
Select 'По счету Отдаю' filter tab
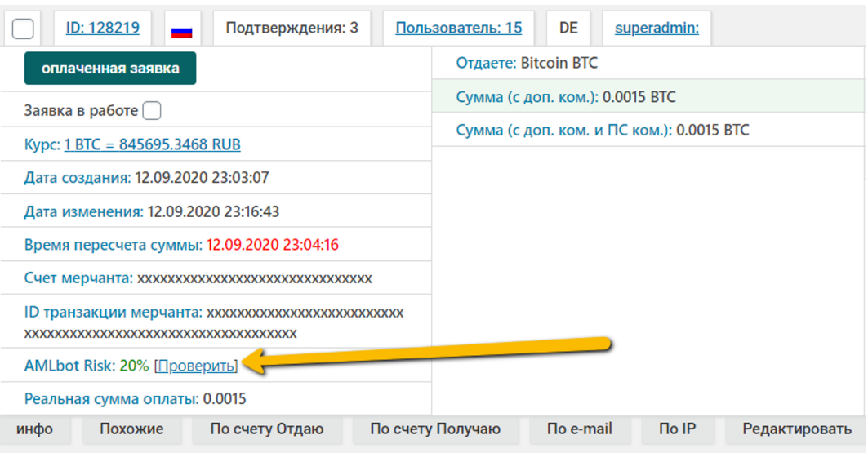(266, 429)
